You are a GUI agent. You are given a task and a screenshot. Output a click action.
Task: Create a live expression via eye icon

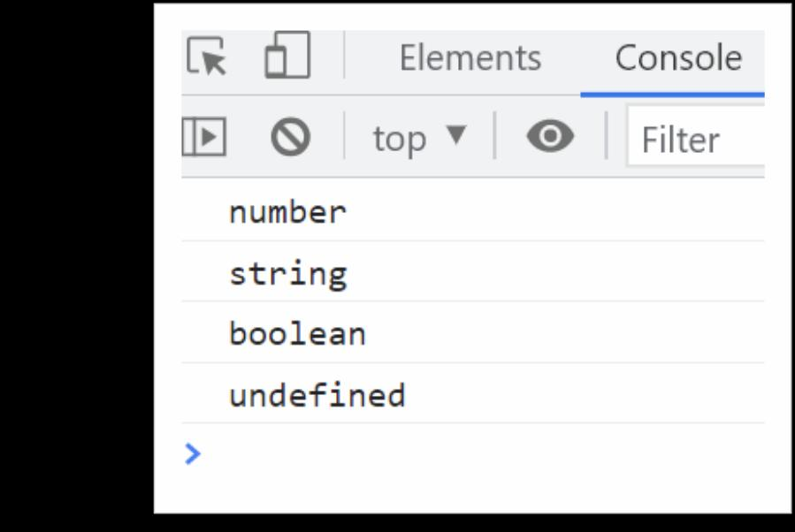pyautogui.click(x=549, y=139)
